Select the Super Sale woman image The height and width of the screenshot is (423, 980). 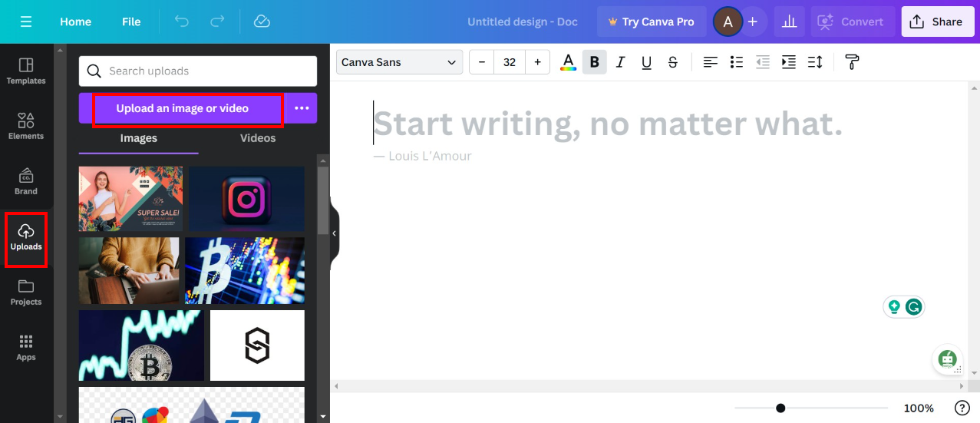131,199
